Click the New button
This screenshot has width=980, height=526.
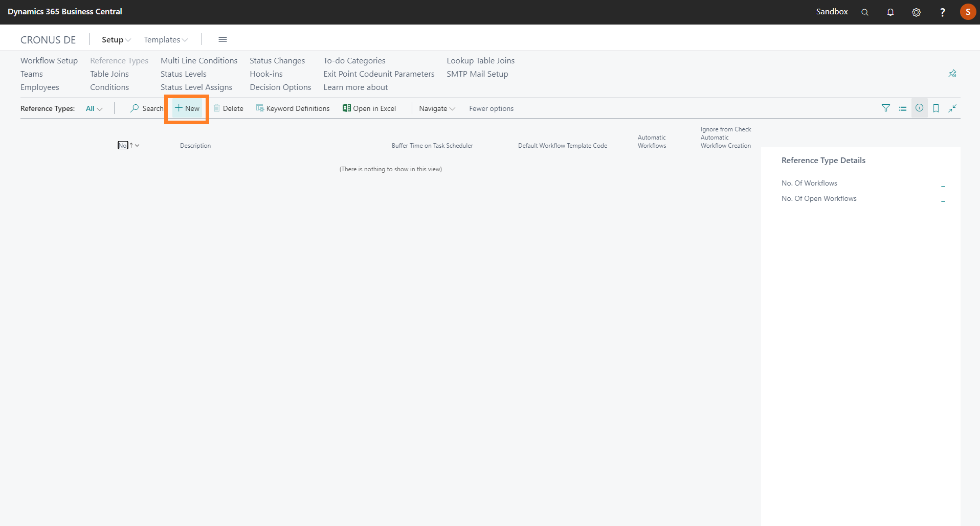(x=187, y=108)
